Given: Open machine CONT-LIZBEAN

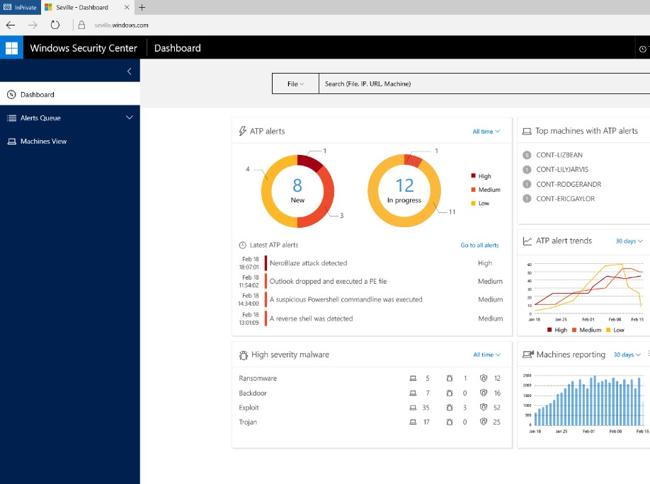Looking at the screenshot, I should [559, 155].
